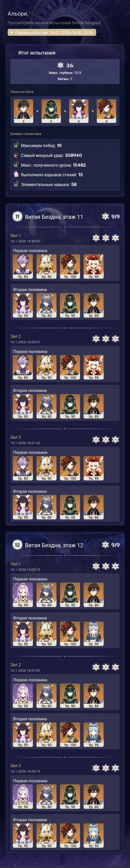
Task: Click the star rating for floor 11 Зал 3
Action: click(105, 439)
